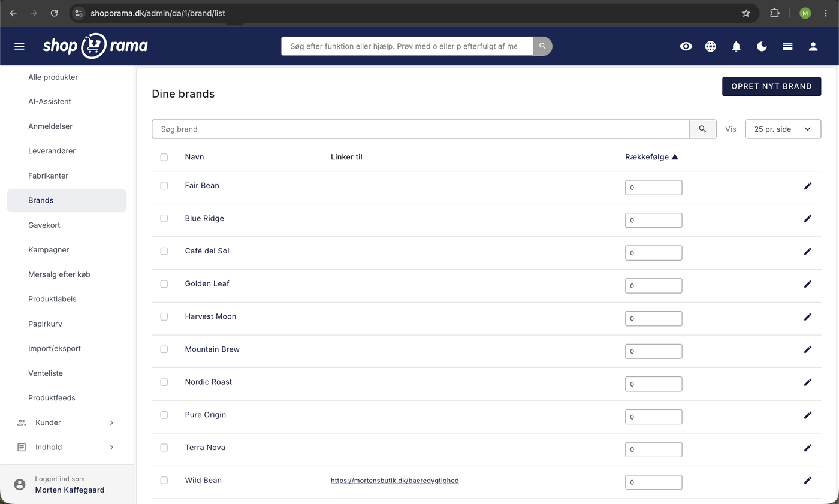Open the user account icon
Screen dimensions: 839x504
813,46
